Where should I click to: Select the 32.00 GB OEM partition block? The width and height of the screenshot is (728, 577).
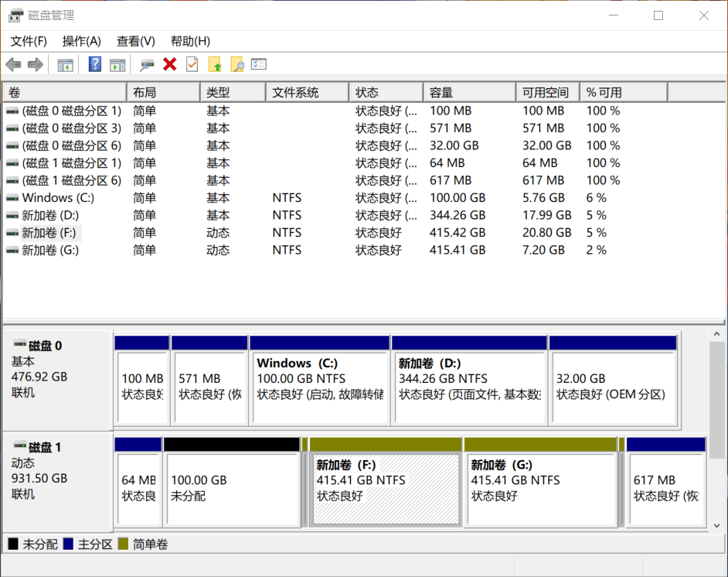[x=613, y=380]
